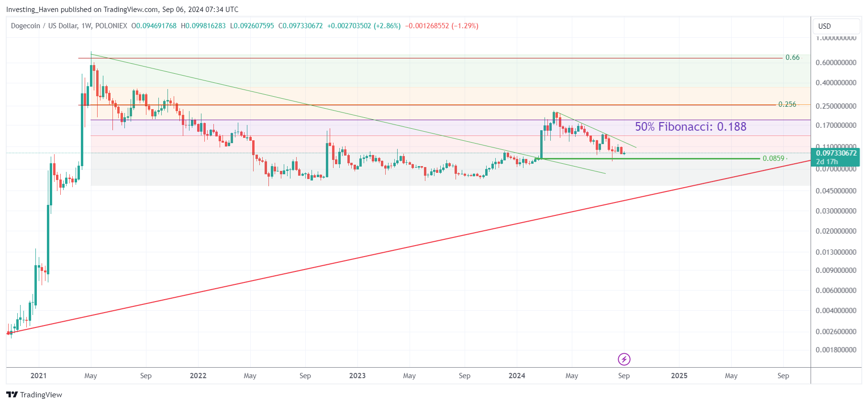Click the POLONIEX exchange label
The width and height of the screenshot is (868, 405).
(x=111, y=26)
